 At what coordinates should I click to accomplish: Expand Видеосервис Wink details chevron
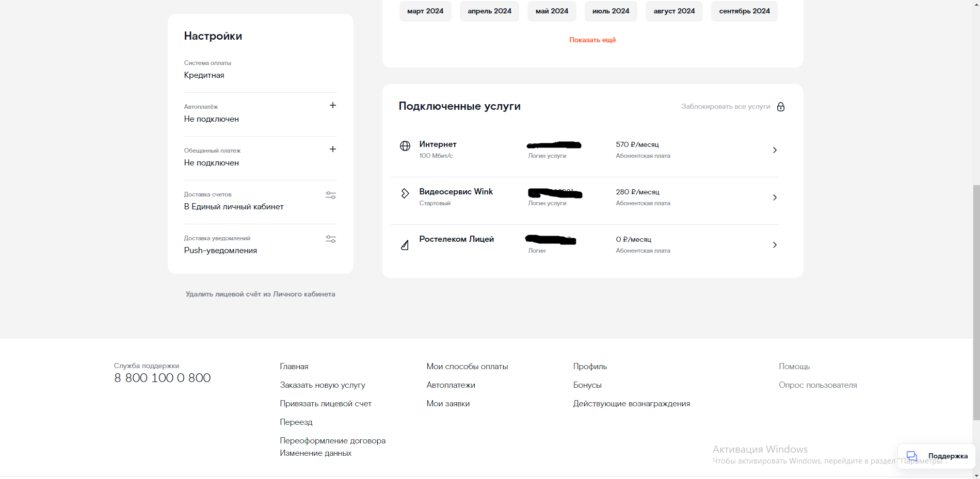click(775, 197)
